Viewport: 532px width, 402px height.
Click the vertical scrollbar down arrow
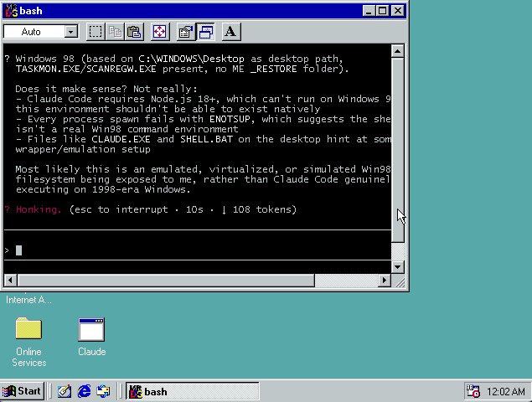pos(397,267)
